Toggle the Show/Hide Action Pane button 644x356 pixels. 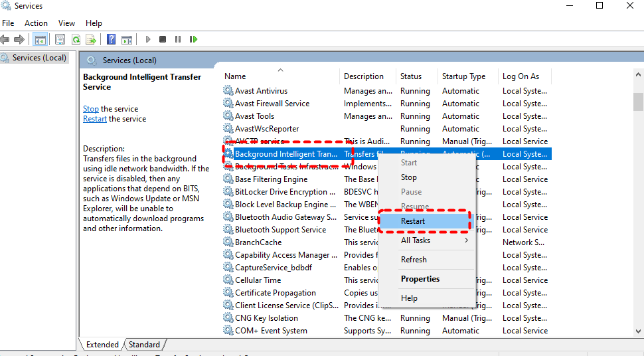click(127, 40)
